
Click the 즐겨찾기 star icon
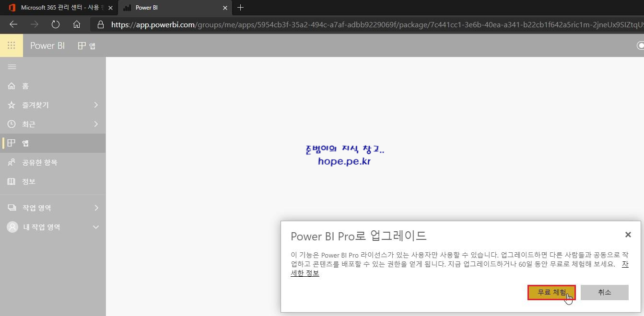point(12,105)
